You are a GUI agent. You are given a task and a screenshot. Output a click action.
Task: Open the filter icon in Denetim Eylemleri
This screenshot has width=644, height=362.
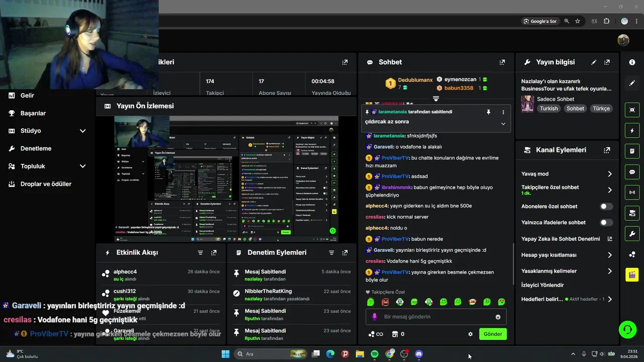pos(332,252)
